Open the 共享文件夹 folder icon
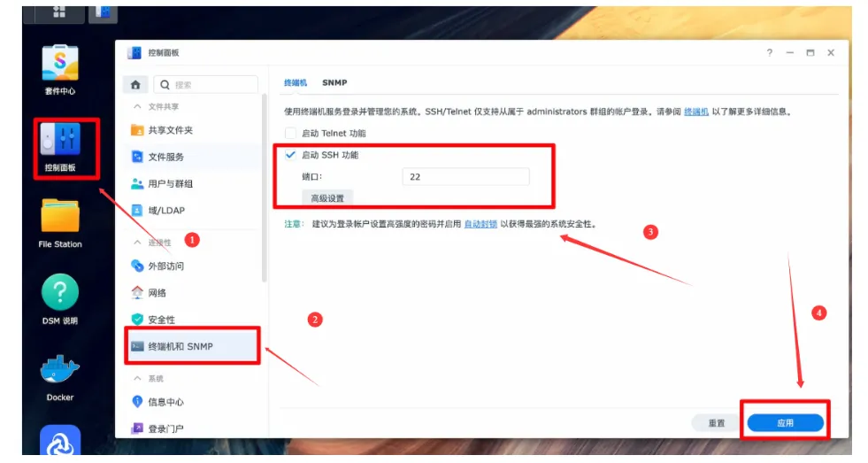This screenshot has width=868, height=463. tap(137, 130)
